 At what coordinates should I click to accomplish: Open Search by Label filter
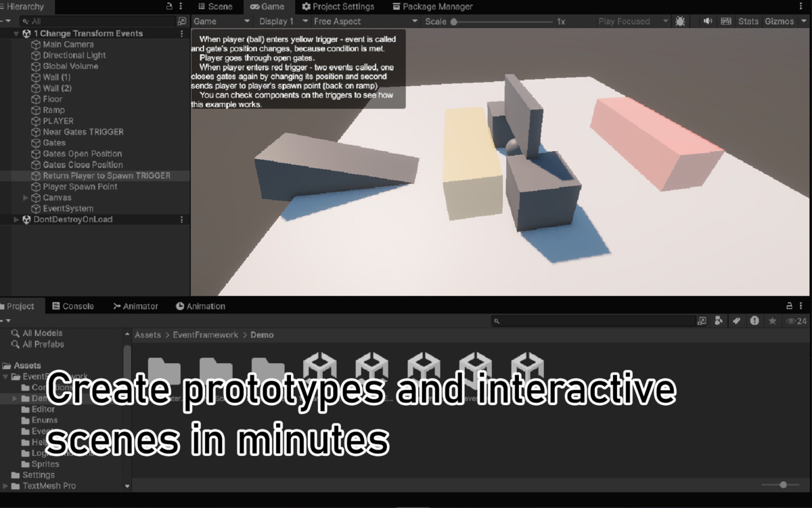(737, 321)
